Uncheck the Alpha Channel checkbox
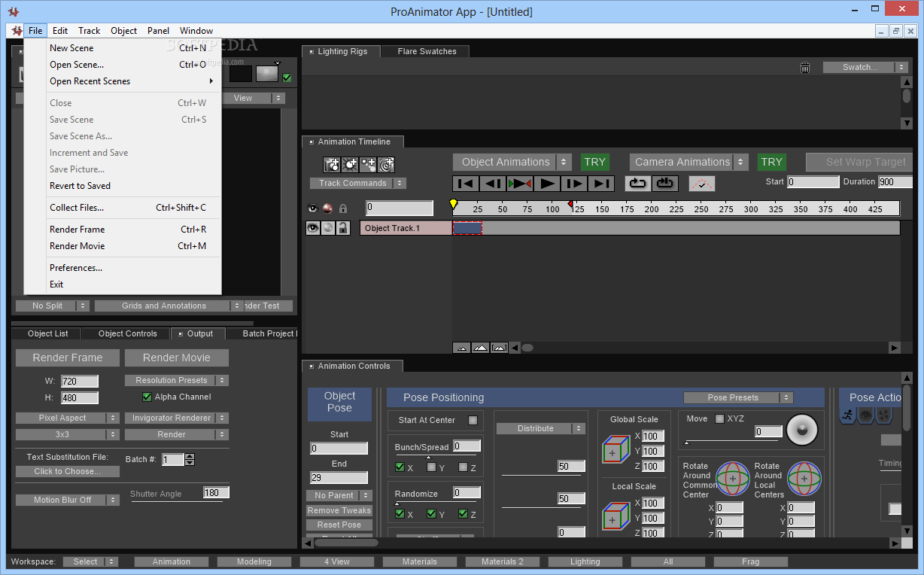 click(x=147, y=397)
